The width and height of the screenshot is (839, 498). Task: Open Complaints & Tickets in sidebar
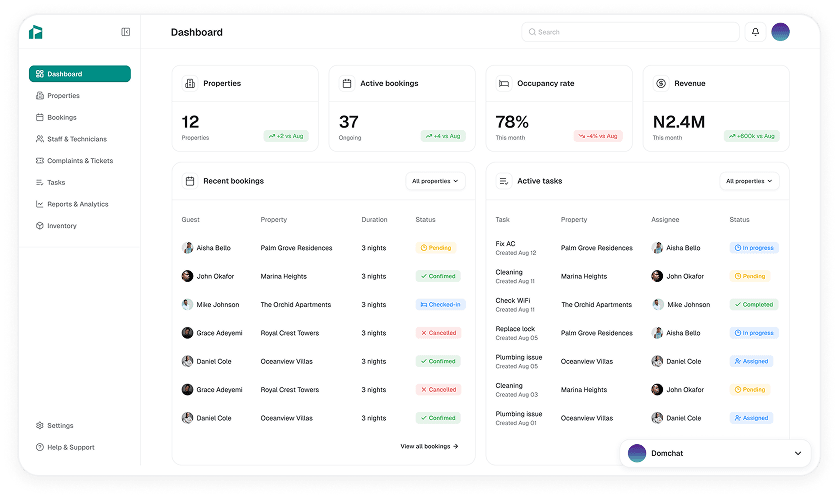[x=74, y=160]
